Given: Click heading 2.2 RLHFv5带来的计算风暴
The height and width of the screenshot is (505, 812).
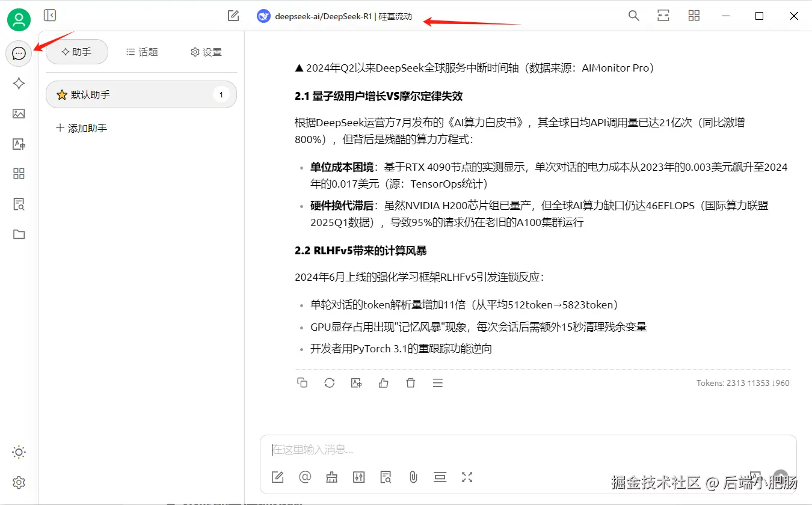Looking at the screenshot, I should tap(361, 251).
